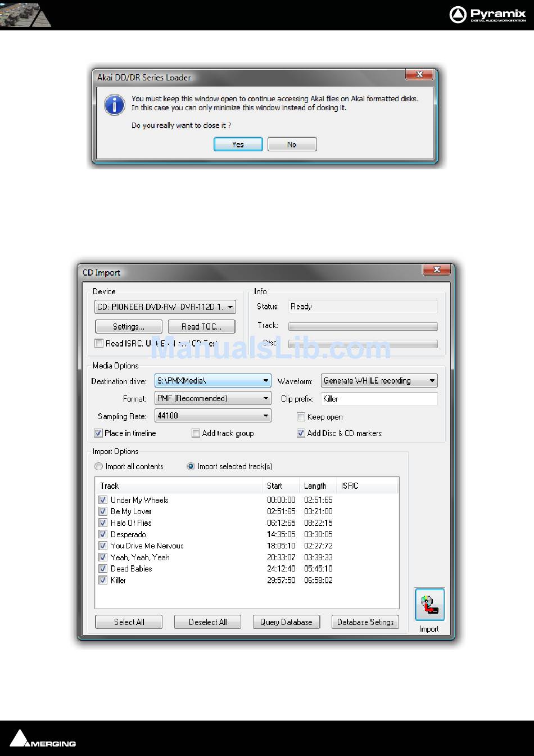Select the track name Under My Wheels

pyautogui.click(x=139, y=500)
